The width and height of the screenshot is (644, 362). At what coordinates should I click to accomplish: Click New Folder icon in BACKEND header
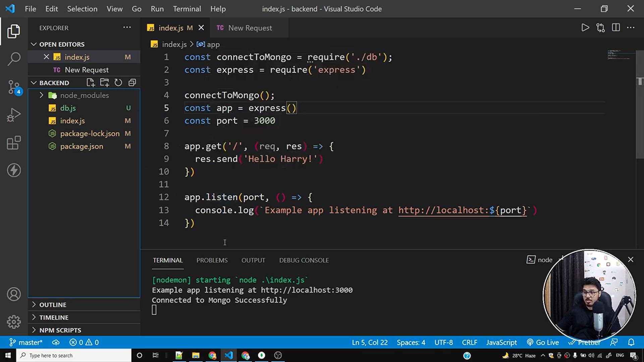104,82
